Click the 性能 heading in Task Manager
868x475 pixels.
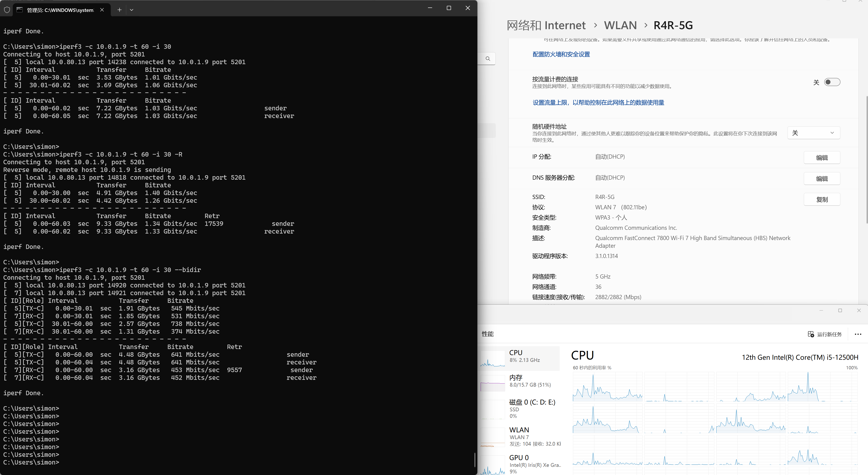488,334
